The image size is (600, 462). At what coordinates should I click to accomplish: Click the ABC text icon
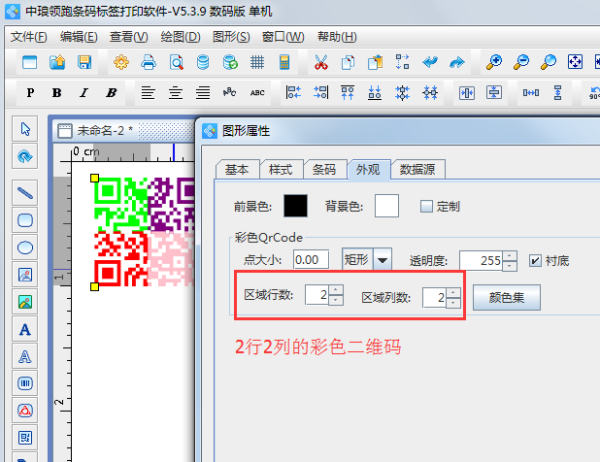coord(257,93)
